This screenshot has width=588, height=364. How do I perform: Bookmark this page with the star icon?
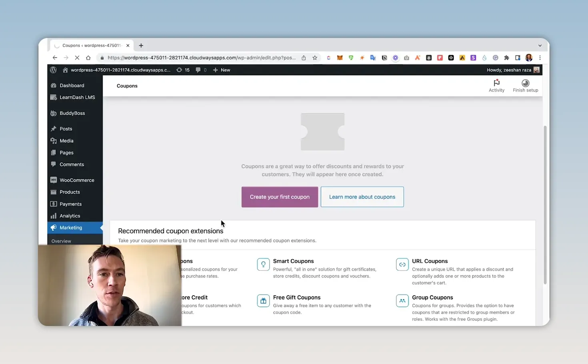tap(315, 58)
